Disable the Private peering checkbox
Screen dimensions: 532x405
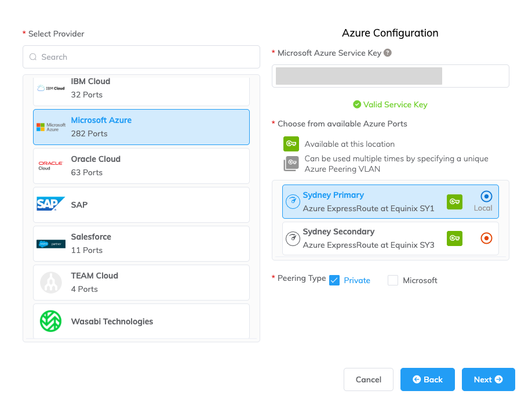coord(334,280)
